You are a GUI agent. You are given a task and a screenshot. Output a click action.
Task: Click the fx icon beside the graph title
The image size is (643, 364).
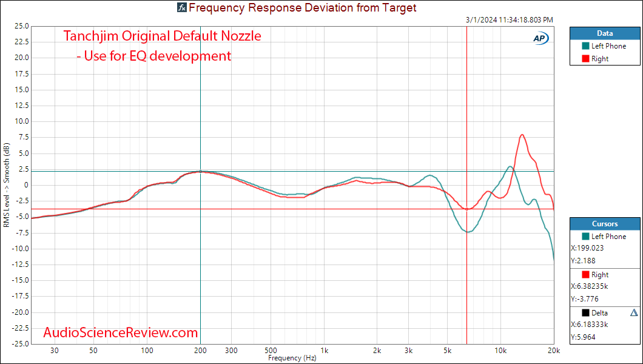point(182,7)
